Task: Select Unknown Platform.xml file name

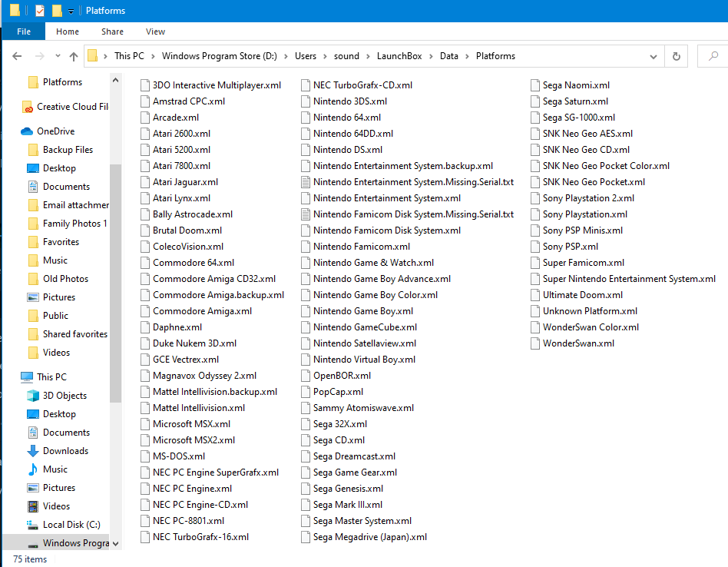Action: click(590, 311)
